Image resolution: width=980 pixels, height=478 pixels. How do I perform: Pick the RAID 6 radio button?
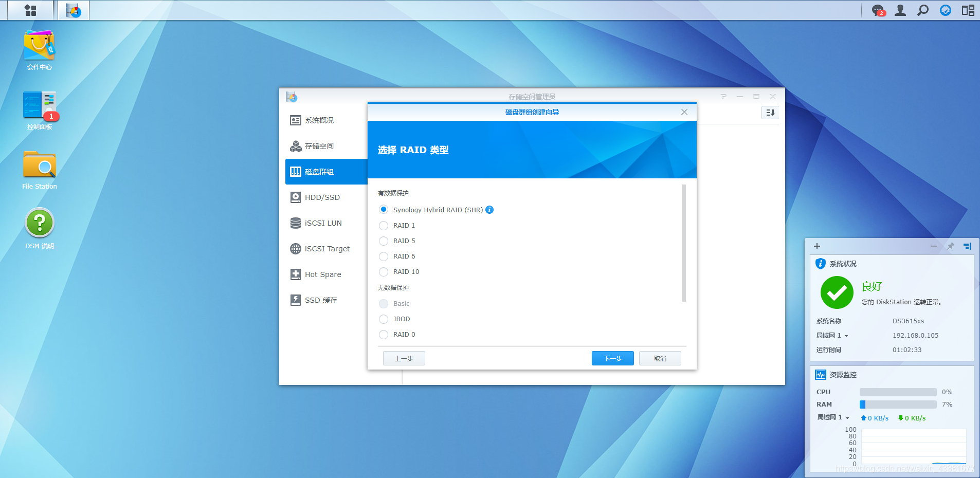(x=384, y=256)
